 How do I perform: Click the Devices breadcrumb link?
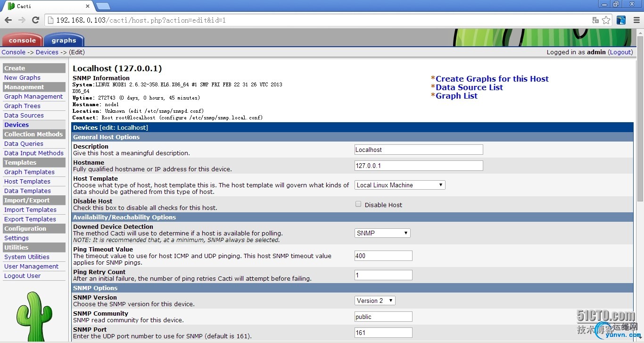pos(47,52)
